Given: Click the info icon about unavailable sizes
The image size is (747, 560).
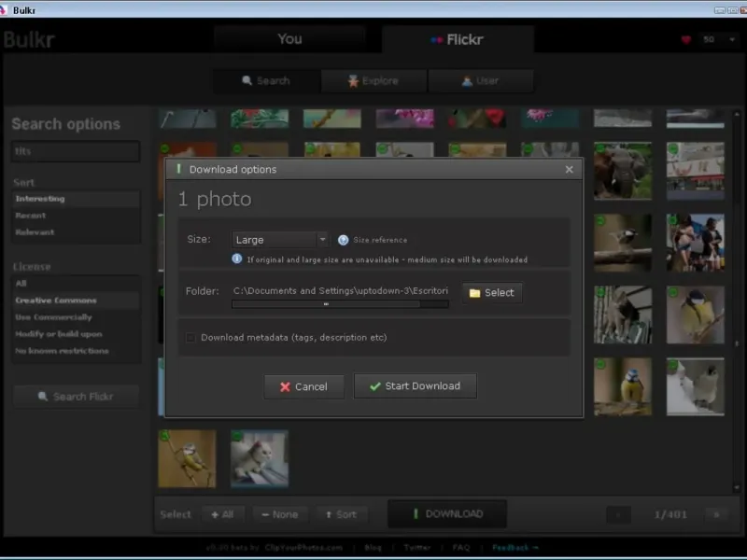Looking at the screenshot, I should click(237, 259).
